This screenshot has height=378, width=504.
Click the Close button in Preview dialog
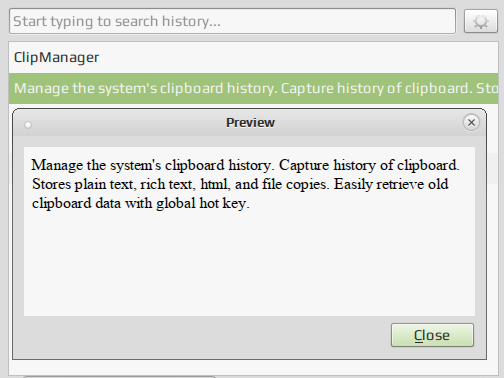pyautogui.click(x=432, y=335)
